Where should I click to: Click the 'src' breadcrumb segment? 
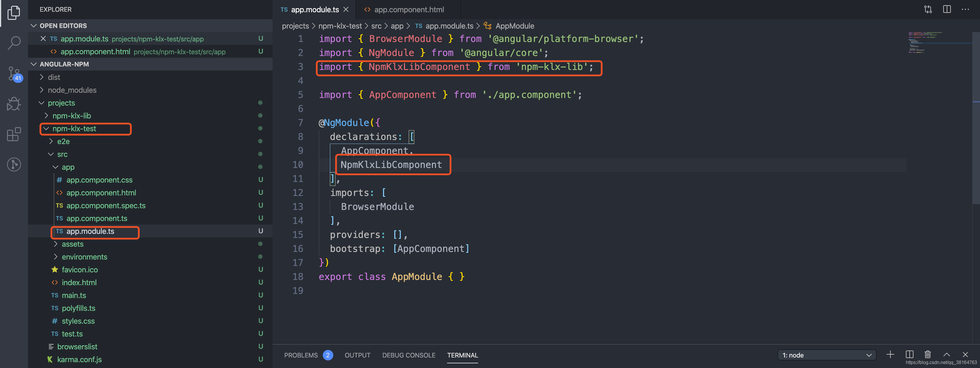[x=376, y=26]
